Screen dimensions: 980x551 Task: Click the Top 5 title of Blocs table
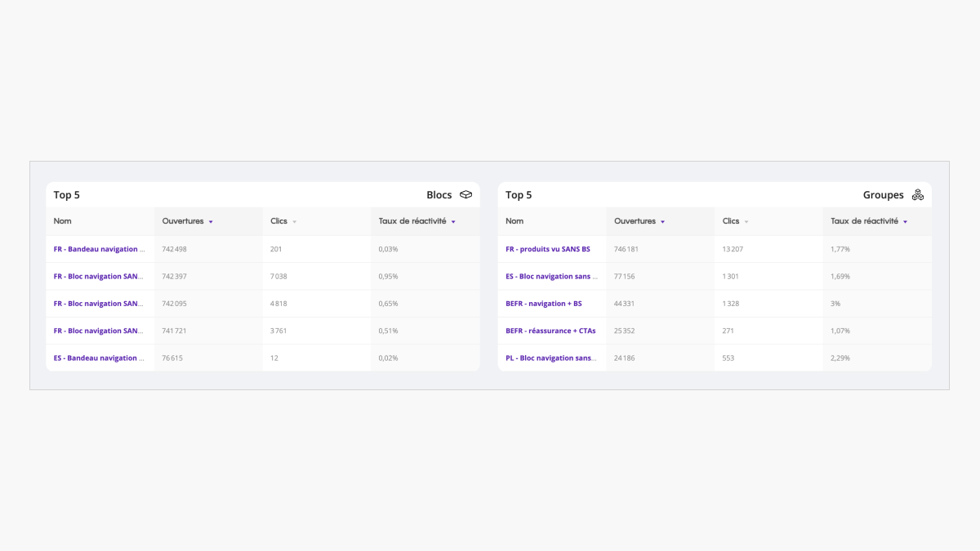click(67, 195)
